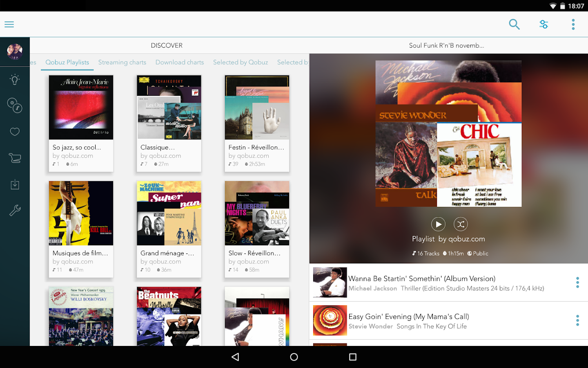
Task: Tap your profile avatar picture
Action: (15, 52)
